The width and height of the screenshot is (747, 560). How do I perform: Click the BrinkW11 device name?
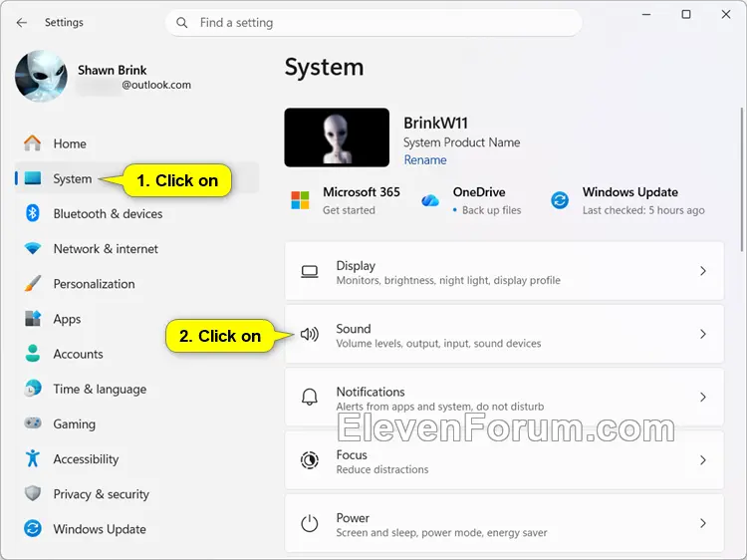point(435,123)
